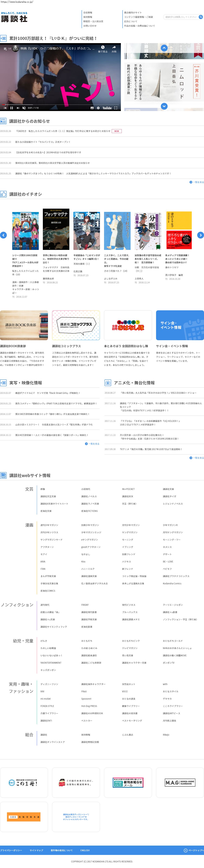Click the search magnifier icon in header
Screen dimensions: 204x868
201,17
